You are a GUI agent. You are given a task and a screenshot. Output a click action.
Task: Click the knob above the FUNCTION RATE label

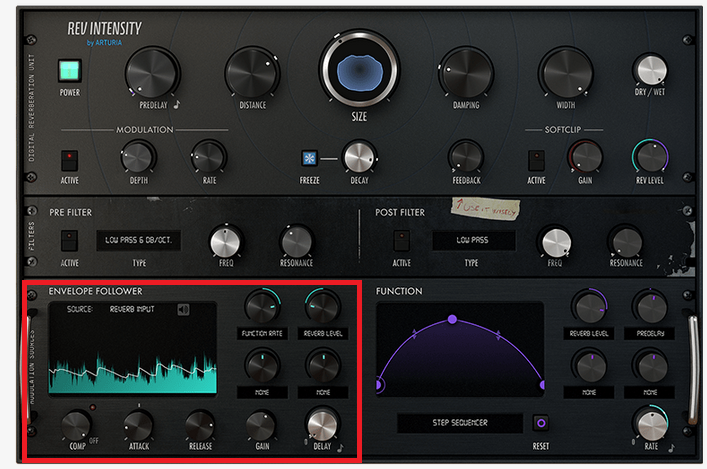tap(262, 307)
